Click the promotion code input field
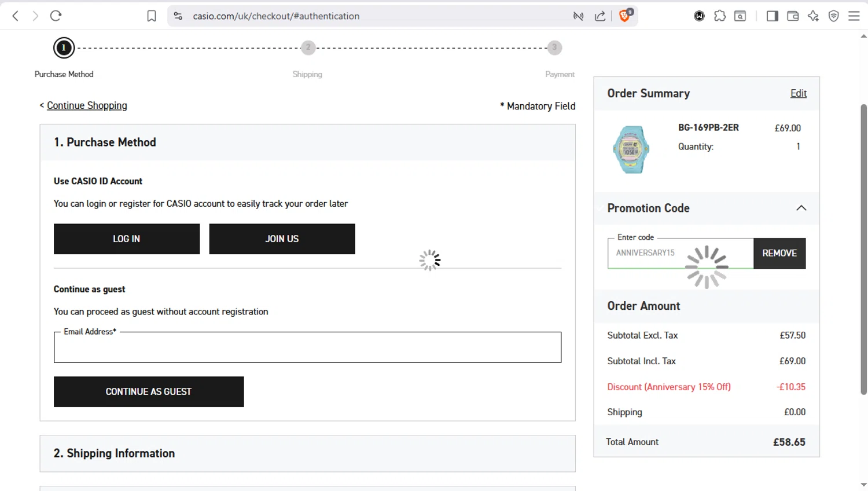The image size is (868, 491). [681, 254]
